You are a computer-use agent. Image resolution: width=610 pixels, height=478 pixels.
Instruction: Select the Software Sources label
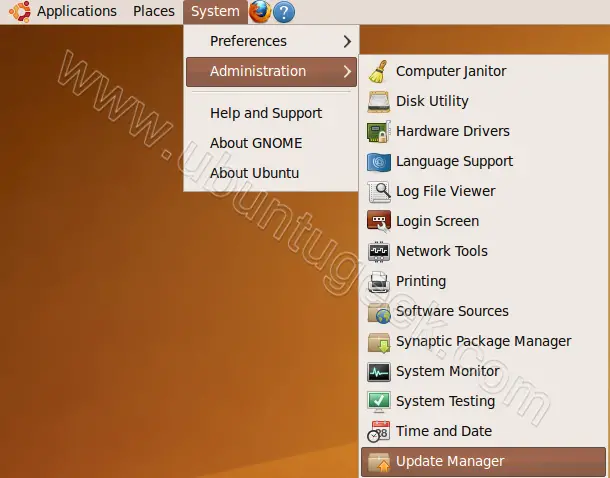click(452, 312)
